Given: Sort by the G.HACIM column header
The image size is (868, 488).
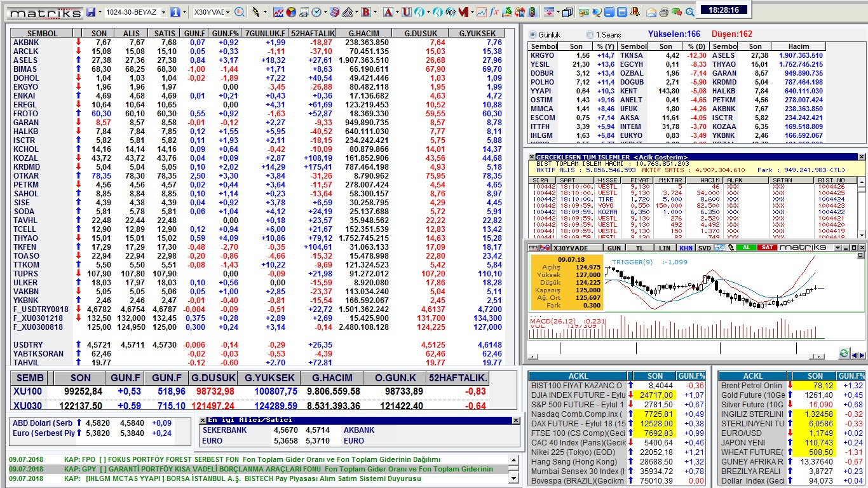Looking at the screenshot, I should pyautogui.click(x=363, y=33).
